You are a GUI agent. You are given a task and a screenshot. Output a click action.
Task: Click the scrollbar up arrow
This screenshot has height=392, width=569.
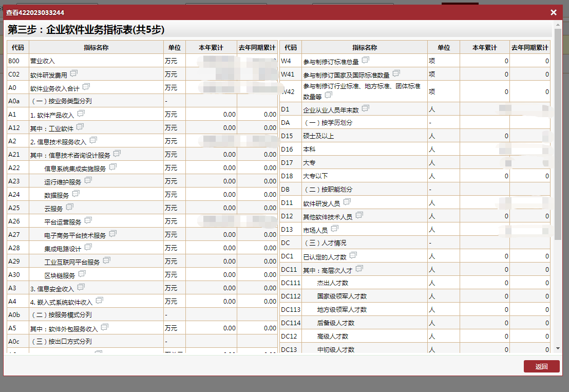558,24
